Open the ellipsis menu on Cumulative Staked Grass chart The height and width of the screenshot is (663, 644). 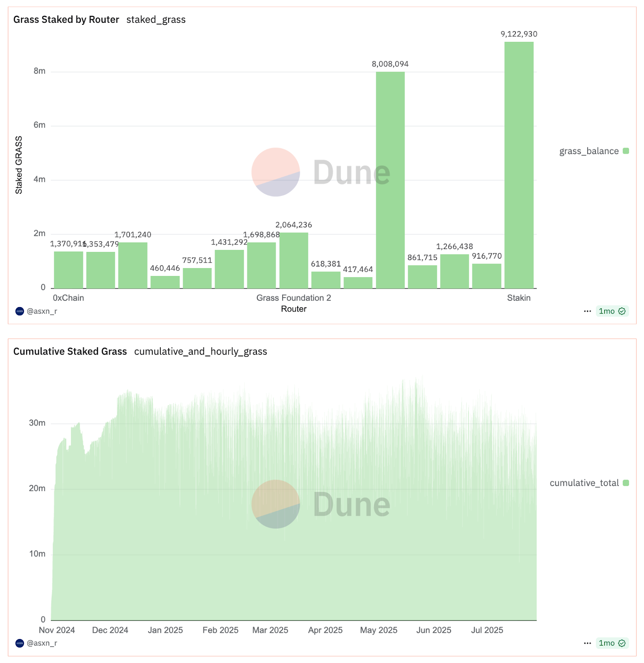587,643
